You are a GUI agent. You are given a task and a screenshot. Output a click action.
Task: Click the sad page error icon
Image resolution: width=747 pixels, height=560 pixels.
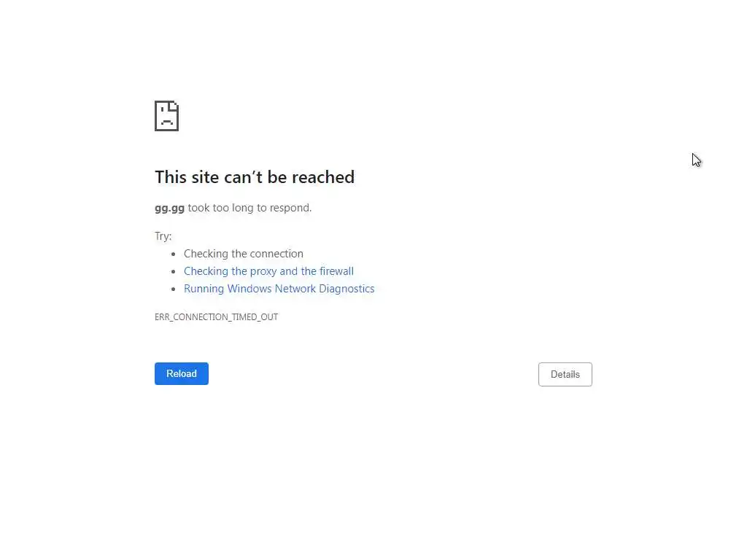pos(167,116)
